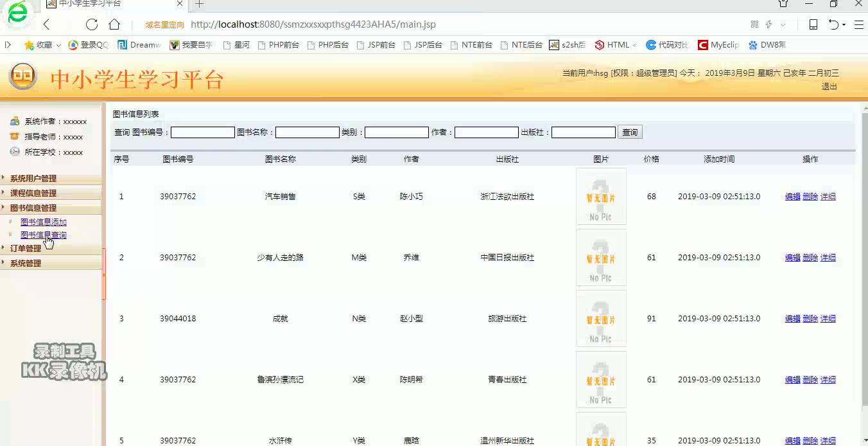Click book name 水浒传
Viewport: 868px width, 446px height.
click(x=281, y=441)
